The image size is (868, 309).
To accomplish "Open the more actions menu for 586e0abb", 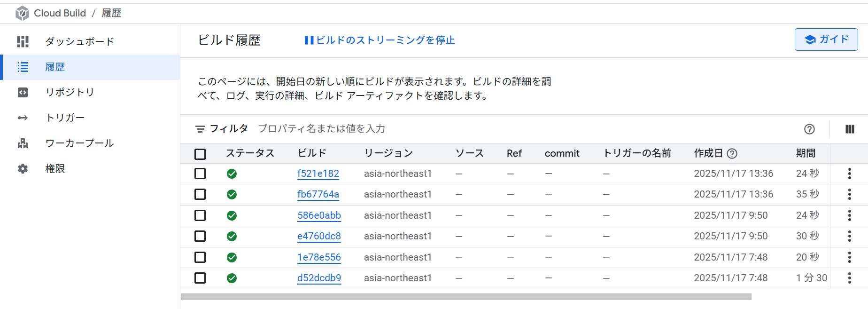I will [x=849, y=215].
